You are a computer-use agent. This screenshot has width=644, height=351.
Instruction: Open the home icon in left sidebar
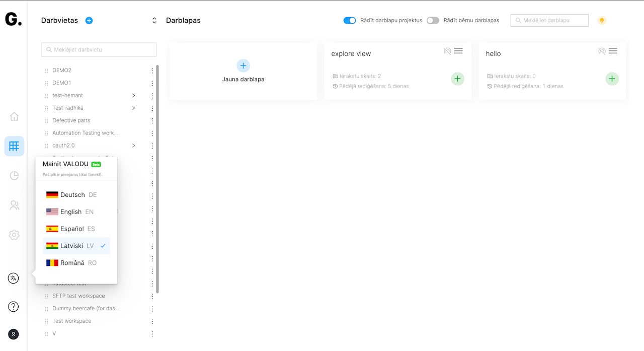click(14, 116)
